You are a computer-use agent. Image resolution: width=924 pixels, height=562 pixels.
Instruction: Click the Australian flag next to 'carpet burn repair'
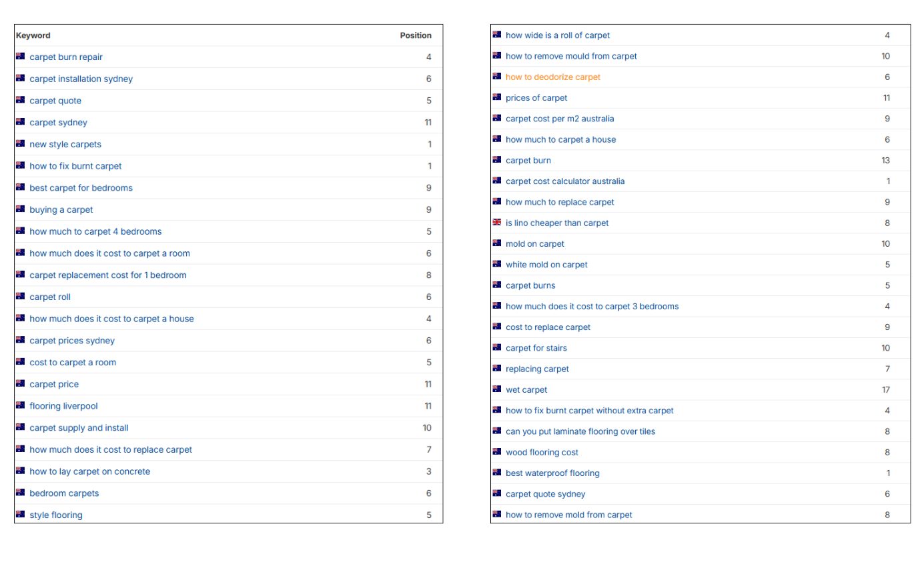tap(20, 57)
